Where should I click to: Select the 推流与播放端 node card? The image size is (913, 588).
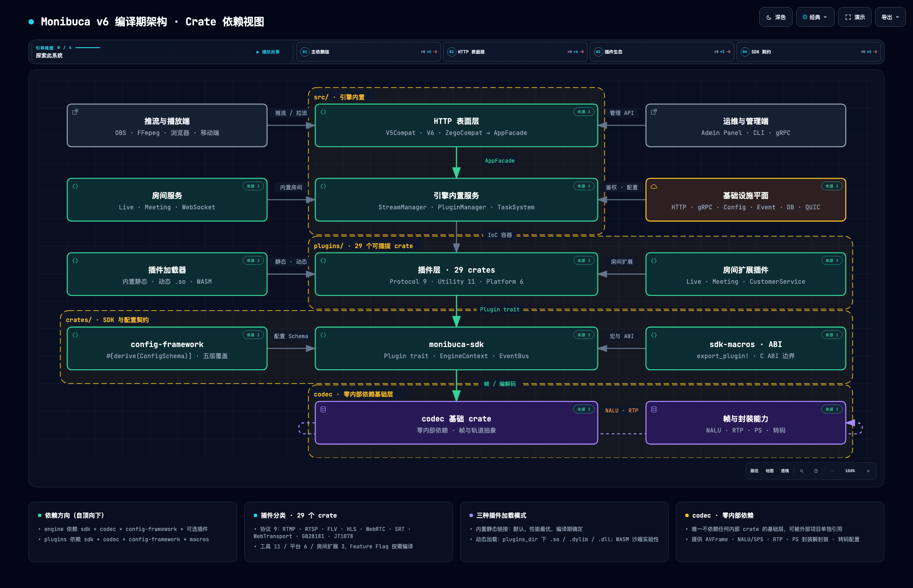[x=167, y=125]
